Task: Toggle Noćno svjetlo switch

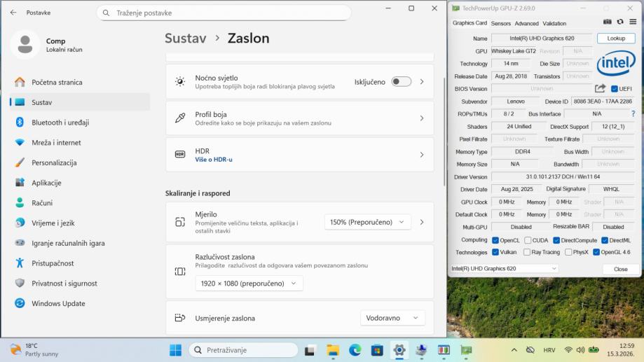Action: click(402, 82)
